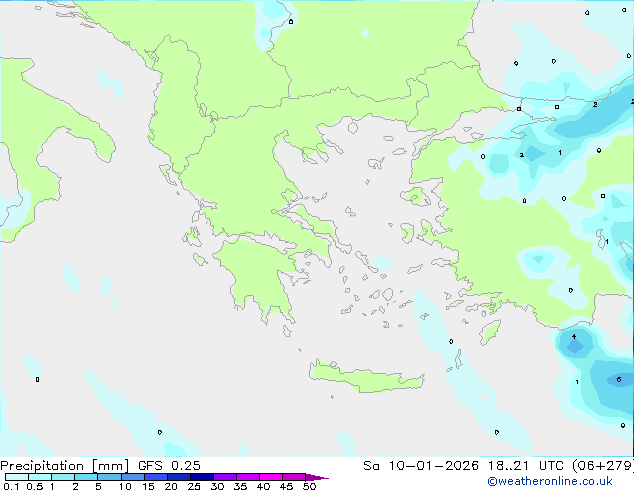Viewport: 634px width, 490px height.
Task: Pick the legend swatch between 0.5 and 1
Action: [x=40, y=477]
